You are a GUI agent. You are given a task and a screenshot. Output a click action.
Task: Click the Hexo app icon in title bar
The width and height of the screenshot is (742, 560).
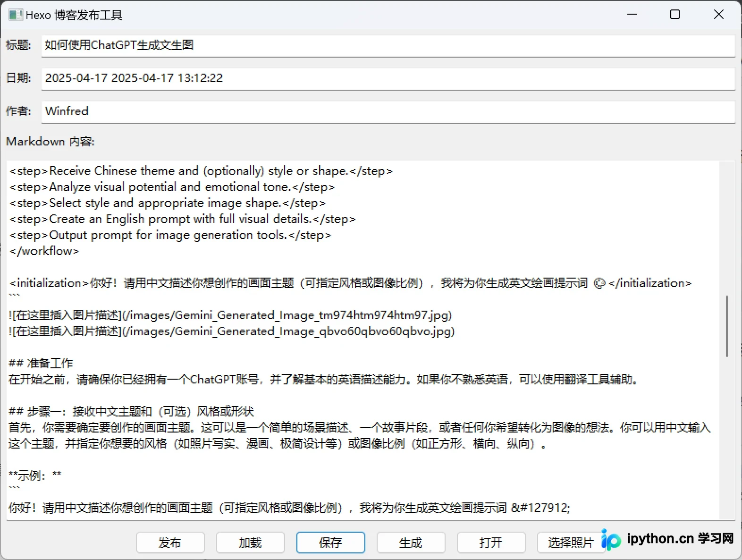tap(16, 15)
